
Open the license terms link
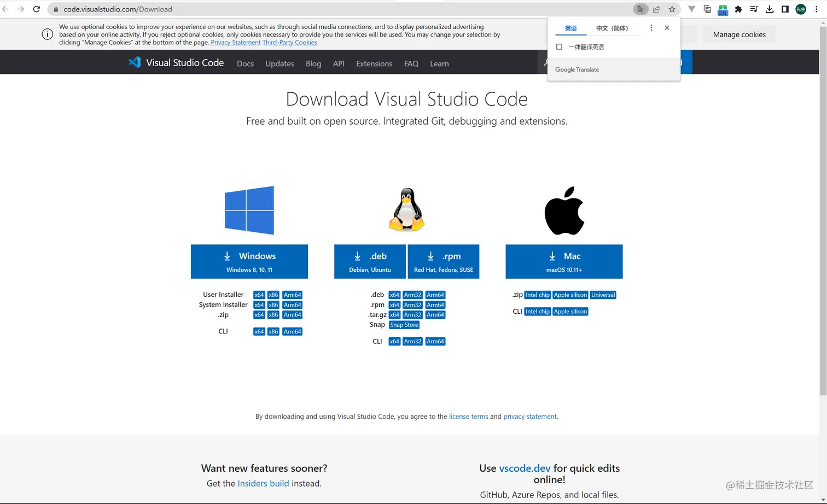coord(469,417)
